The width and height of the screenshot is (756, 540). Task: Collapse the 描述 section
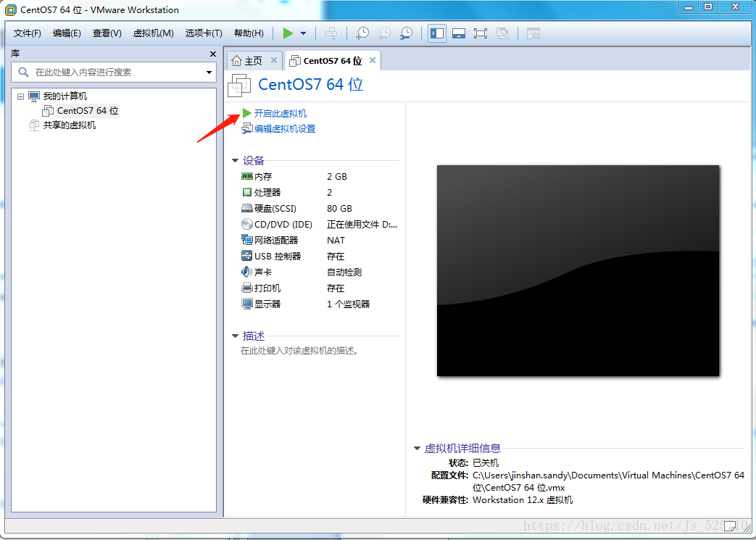236,336
